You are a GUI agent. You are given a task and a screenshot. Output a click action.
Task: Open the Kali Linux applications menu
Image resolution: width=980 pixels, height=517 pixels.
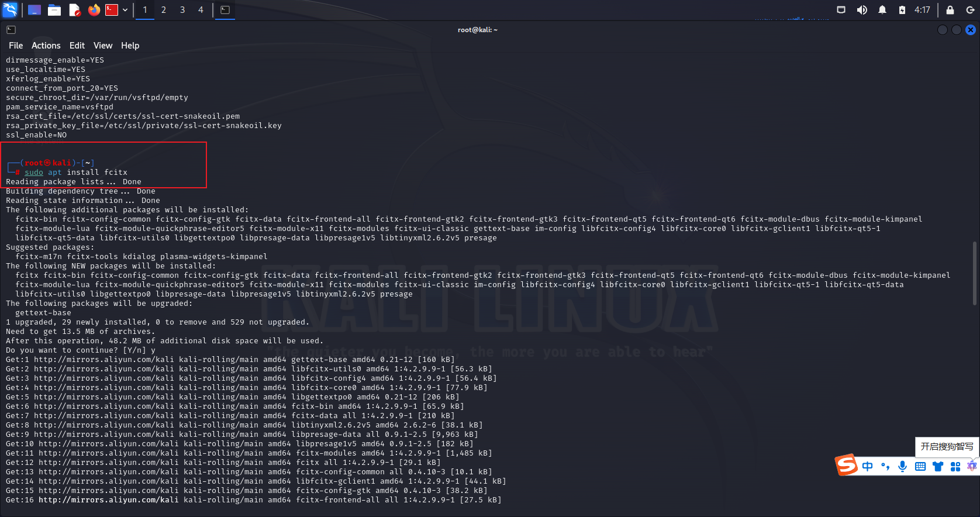10,9
